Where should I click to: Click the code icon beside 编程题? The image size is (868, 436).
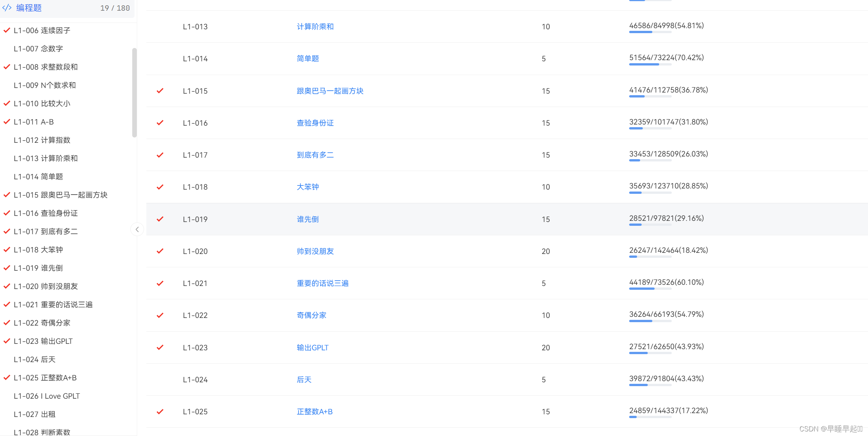[7, 8]
